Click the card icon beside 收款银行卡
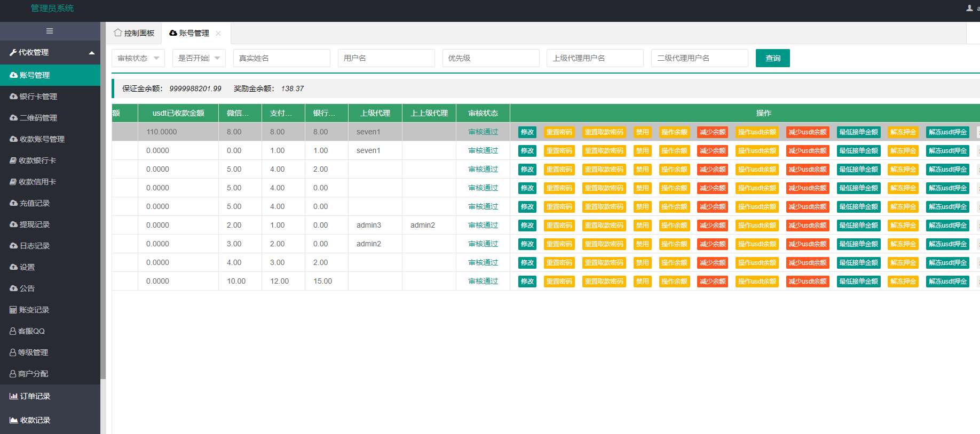The image size is (980, 434). 13,160
